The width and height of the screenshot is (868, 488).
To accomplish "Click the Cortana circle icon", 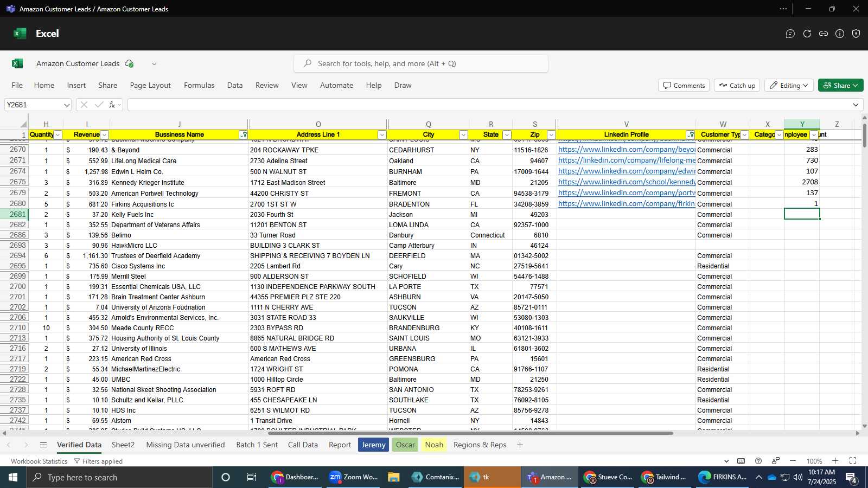I will point(226,477).
